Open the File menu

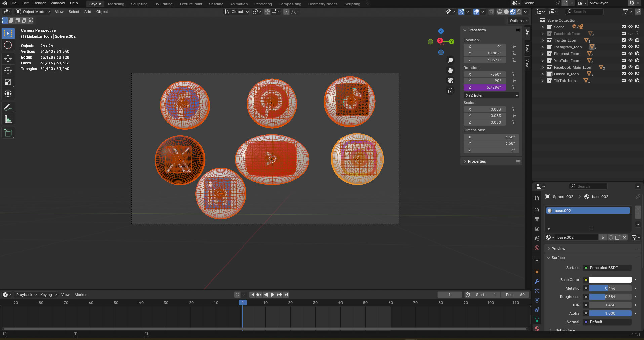[13, 3]
